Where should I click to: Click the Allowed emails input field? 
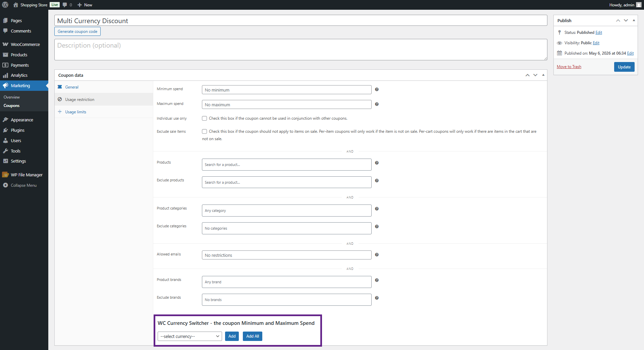point(286,255)
